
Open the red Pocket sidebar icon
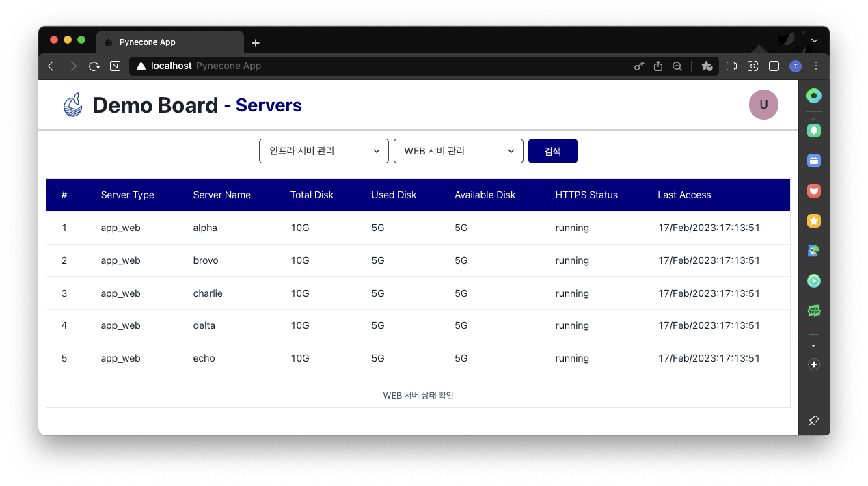[813, 191]
